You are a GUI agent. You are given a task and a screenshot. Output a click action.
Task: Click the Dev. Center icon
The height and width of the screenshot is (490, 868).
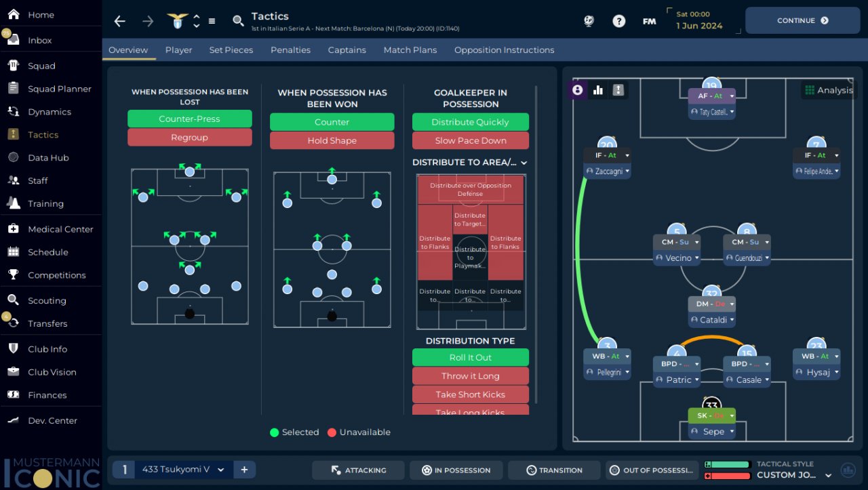pos(13,420)
